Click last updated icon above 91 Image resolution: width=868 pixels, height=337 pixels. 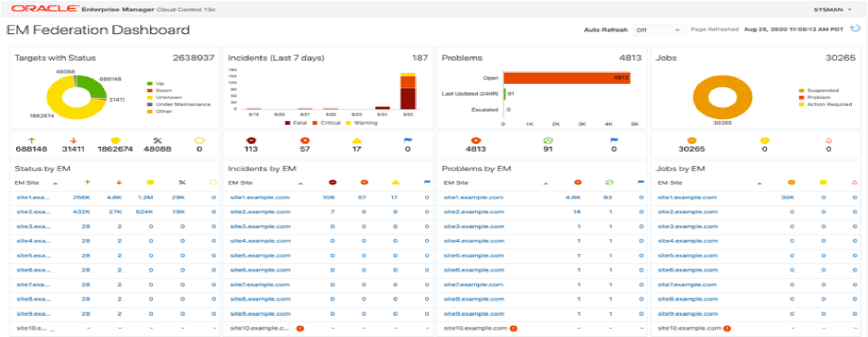point(548,140)
